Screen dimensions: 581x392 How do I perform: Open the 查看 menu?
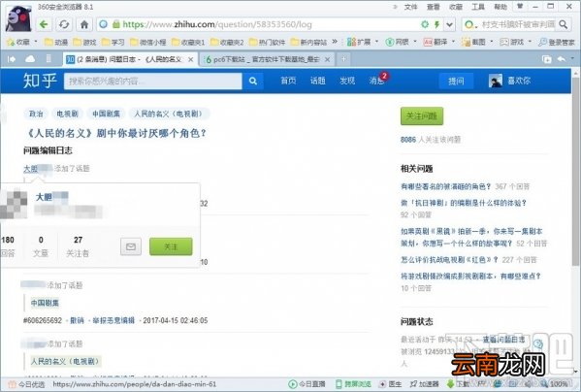pos(434,7)
